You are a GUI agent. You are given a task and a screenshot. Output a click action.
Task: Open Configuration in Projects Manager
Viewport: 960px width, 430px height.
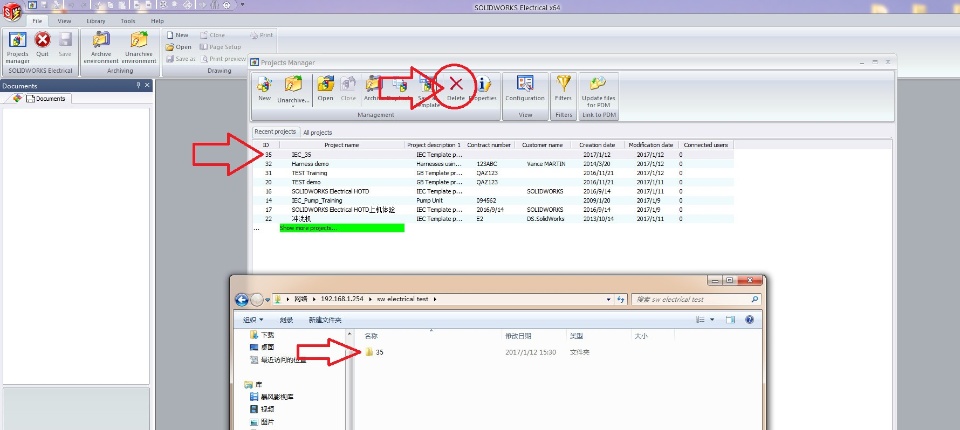click(x=525, y=86)
